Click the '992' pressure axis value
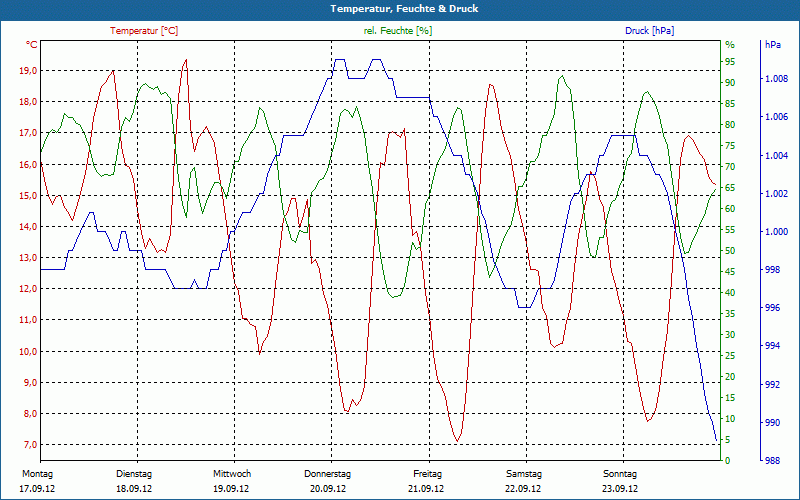The height and width of the screenshot is (500, 800). click(773, 385)
